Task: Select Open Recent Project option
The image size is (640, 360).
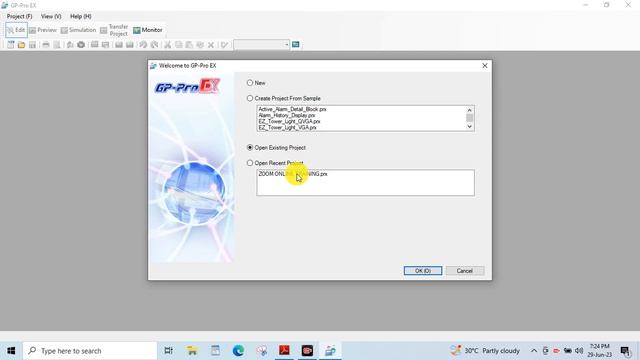Action: 250,163
